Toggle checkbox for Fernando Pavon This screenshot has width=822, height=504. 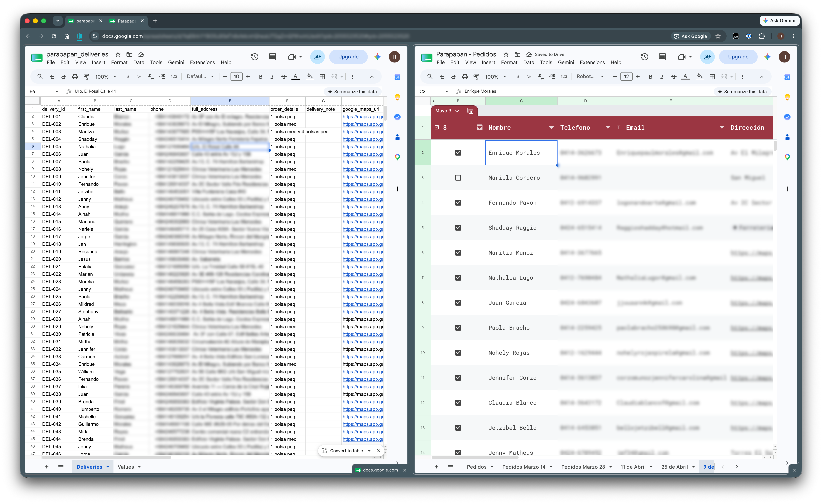(x=458, y=203)
